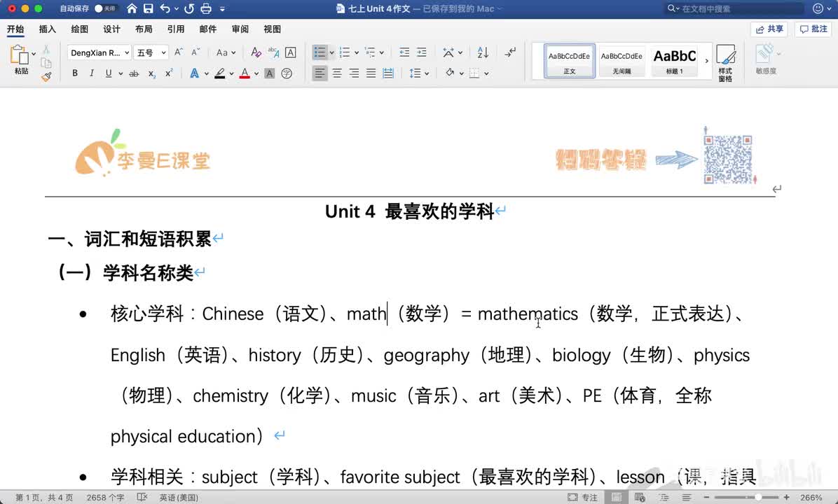Apply the red font color A
Screen dimensions: 838x504
245,73
